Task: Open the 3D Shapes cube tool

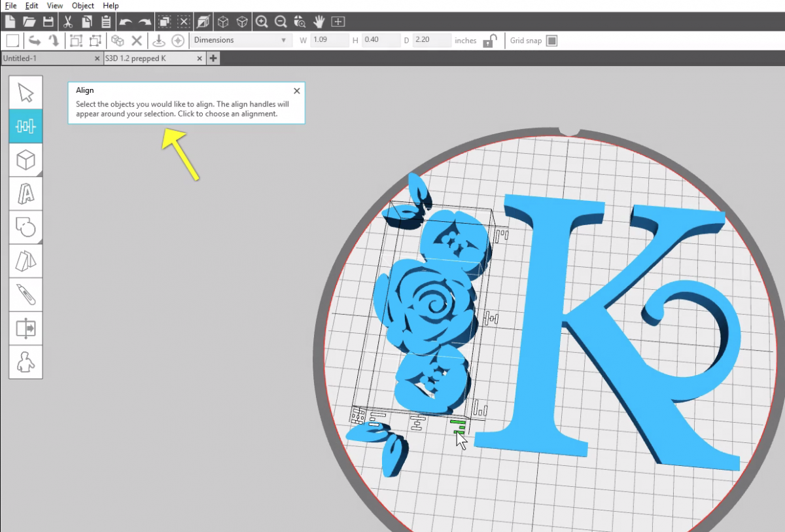Action: pos(26,160)
